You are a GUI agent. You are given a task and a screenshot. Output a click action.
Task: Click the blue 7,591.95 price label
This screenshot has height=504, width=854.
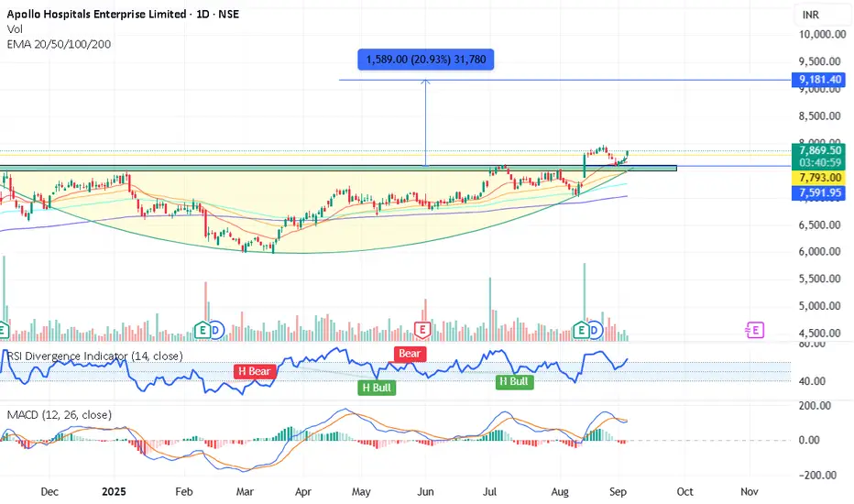click(x=818, y=192)
